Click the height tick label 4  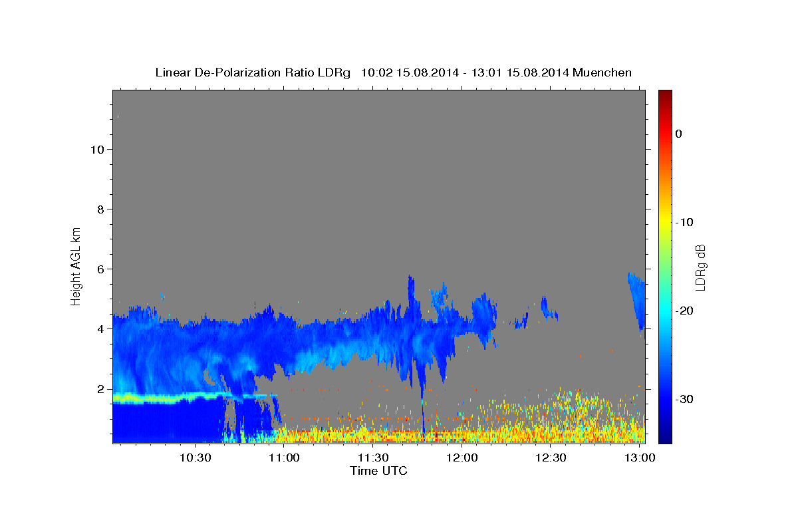pyautogui.click(x=100, y=329)
